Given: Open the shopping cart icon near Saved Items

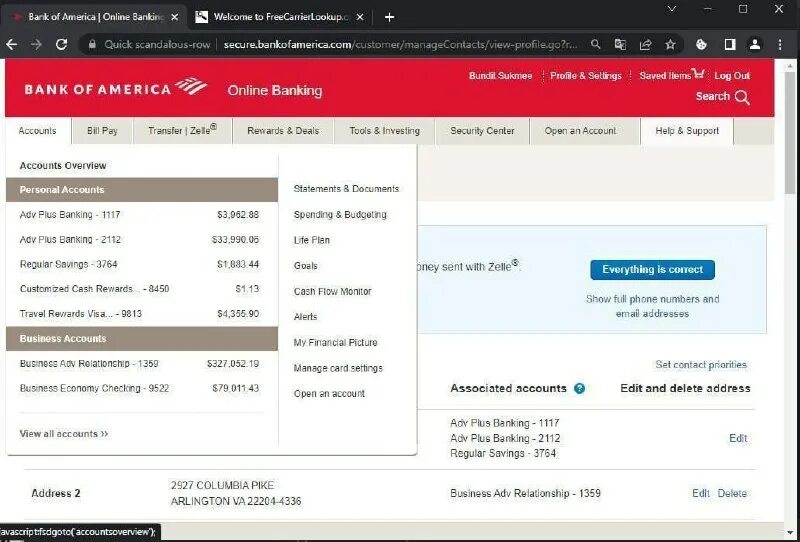Looking at the screenshot, I should pyautogui.click(x=698, y=73).
